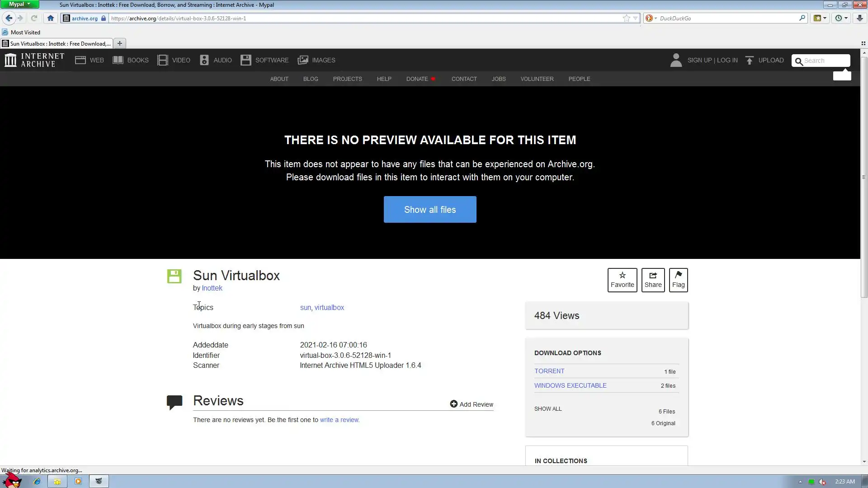Image resolution: width=868 pixels, height=488 pixels.
Task: Open the Downloads arrow in toolbar
Action: (859, 18)
